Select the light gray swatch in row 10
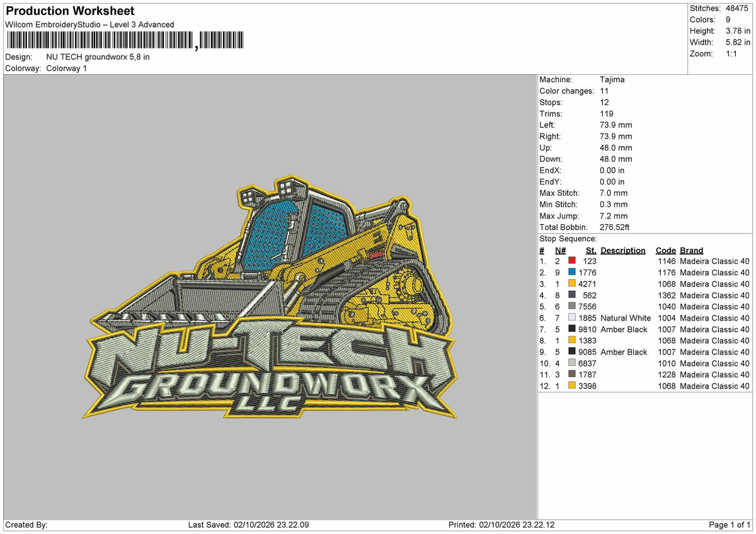 (571, 363)
